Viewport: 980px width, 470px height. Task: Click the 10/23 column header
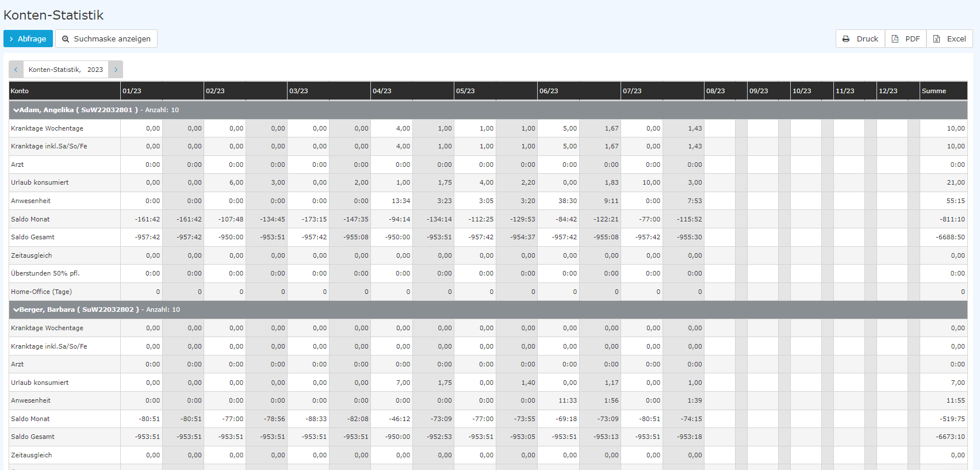(812, 91)
